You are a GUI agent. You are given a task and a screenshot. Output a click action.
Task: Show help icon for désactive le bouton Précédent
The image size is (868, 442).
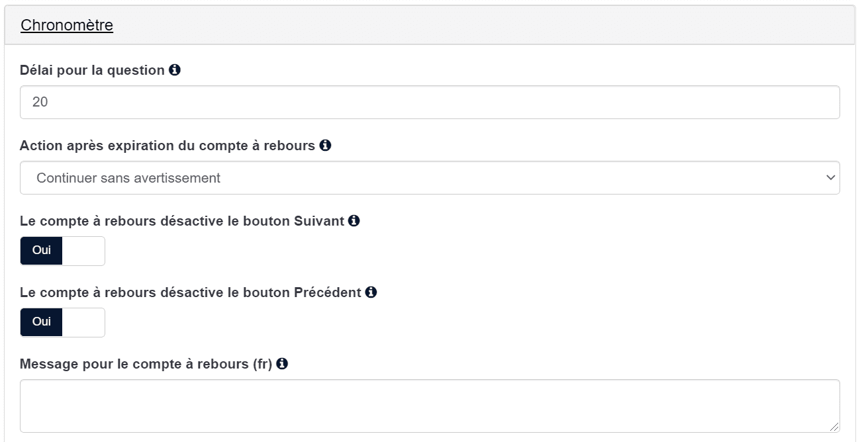point(371,292)
